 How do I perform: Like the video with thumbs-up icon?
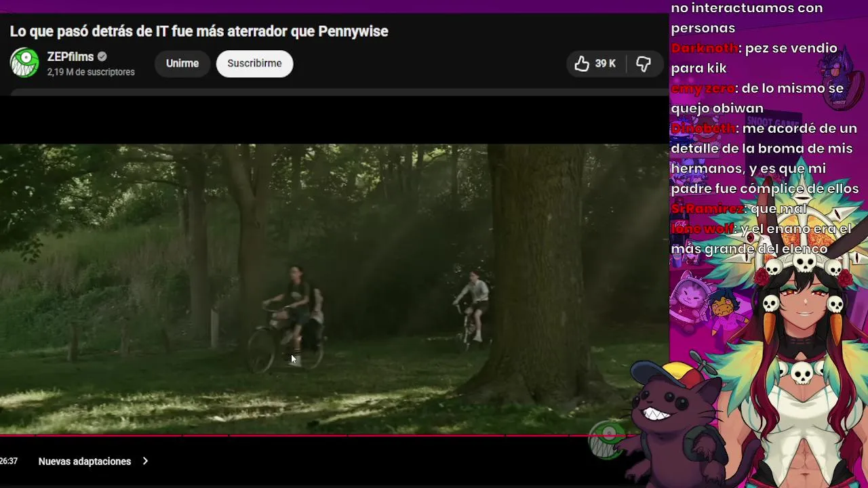582,64
